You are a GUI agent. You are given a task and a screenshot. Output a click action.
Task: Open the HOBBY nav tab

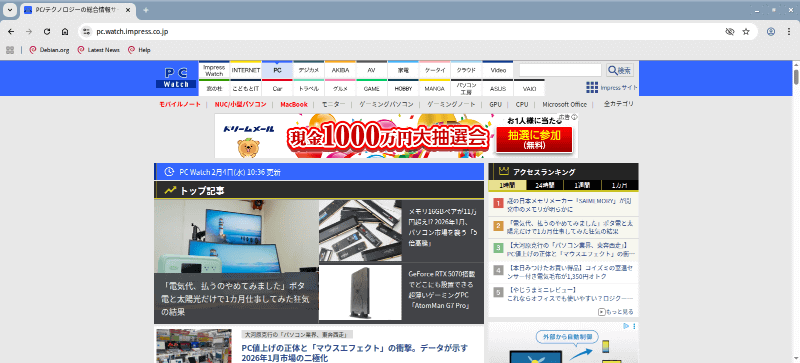[x=403, y=88]
